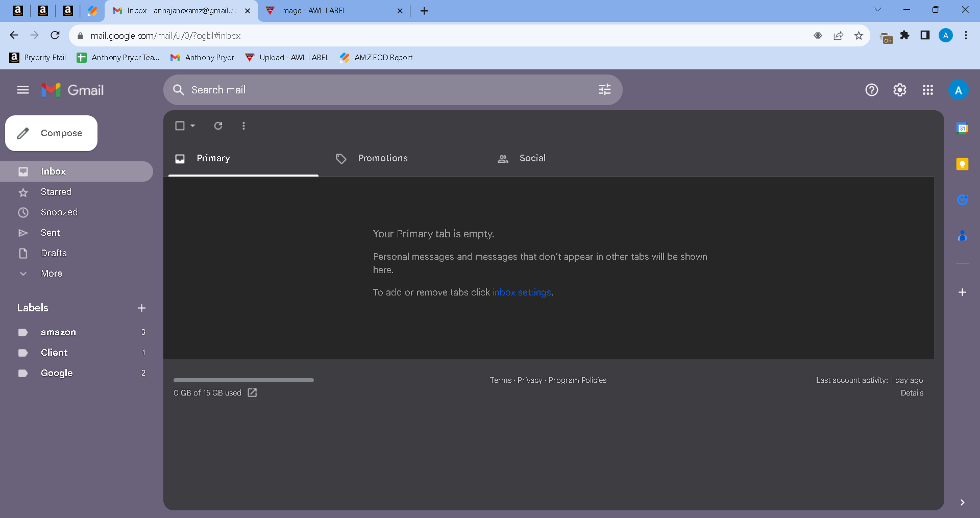Open storage management external link icon
Image resolution: width=980 pixels, height=518 pixels.
coord(252,392)
